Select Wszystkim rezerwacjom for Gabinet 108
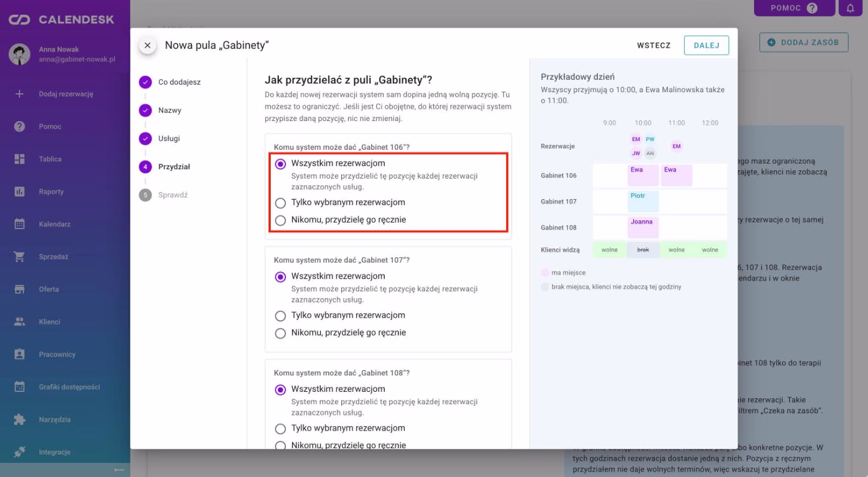Screen dimensions: 868x477 click(x=281, y=389)
